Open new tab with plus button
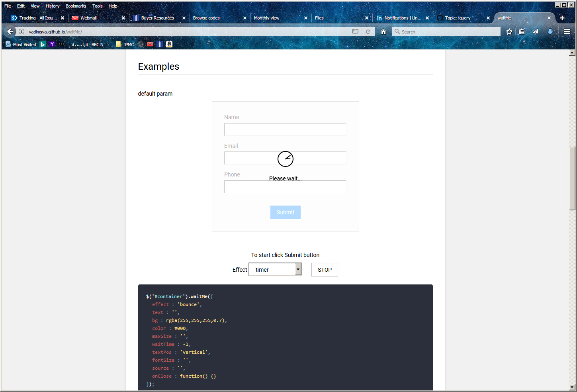Screen dimensions: 577x392 [562, 18]
